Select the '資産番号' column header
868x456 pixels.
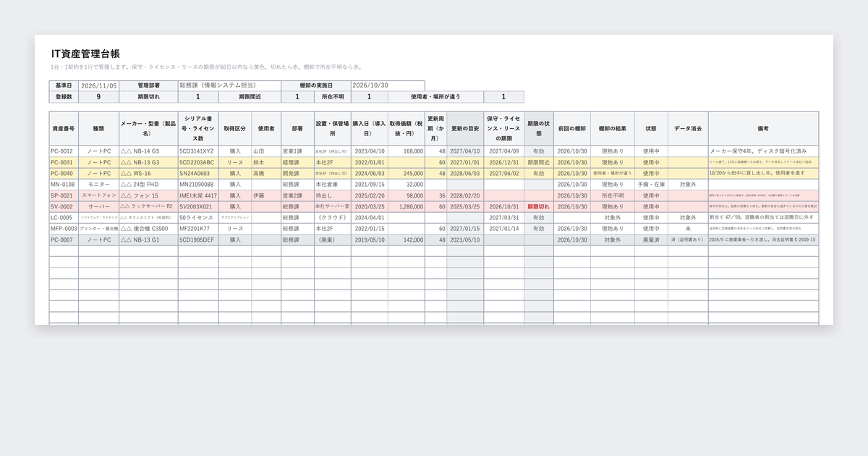pos(64,128)
